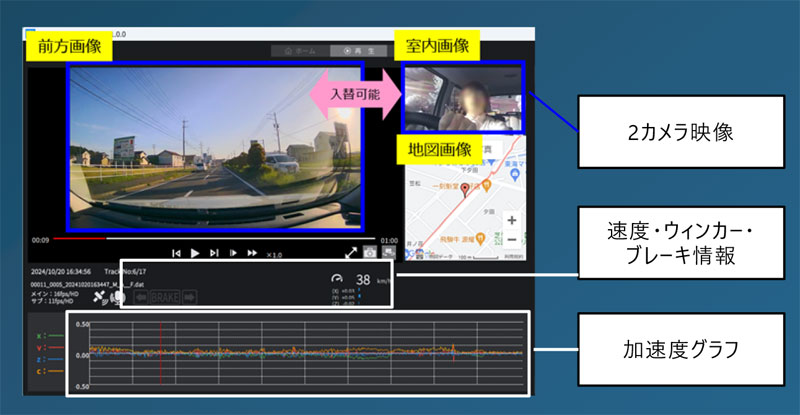Click the メイン frame rate info line

pyautogui.click(x=55, y=294)
